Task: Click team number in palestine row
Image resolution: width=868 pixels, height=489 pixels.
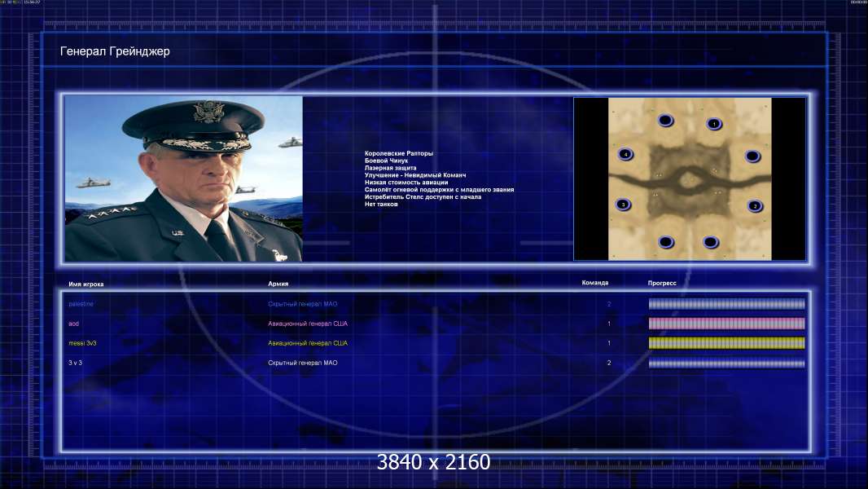Action: click(609, 304)
